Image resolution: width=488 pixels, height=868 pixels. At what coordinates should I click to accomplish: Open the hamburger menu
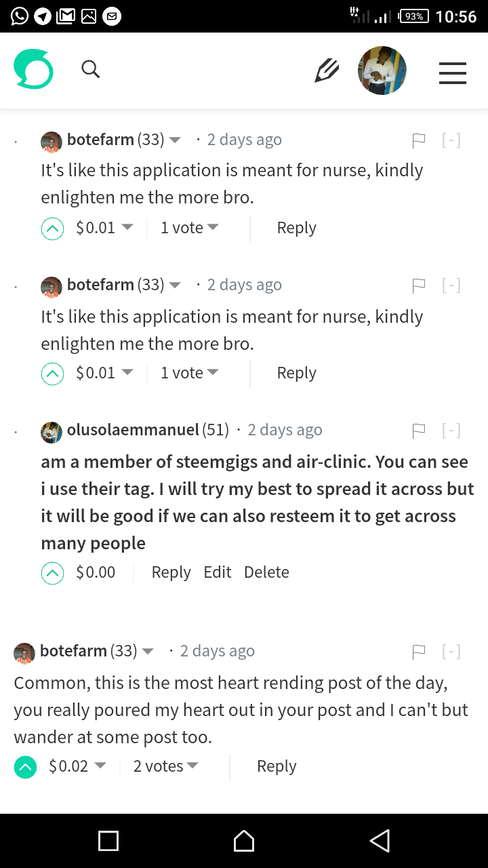tap(452, 73)
